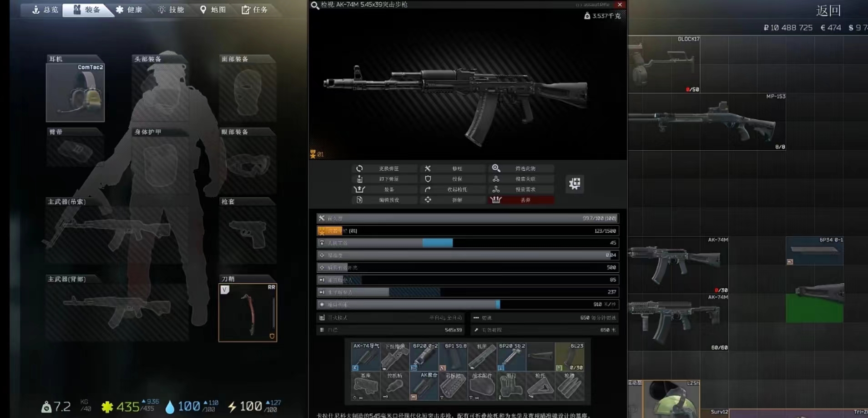This screenshot has width=868, height=418.
Task: Choose the 投保 insure shield option
Action: (x=453, y=179)
